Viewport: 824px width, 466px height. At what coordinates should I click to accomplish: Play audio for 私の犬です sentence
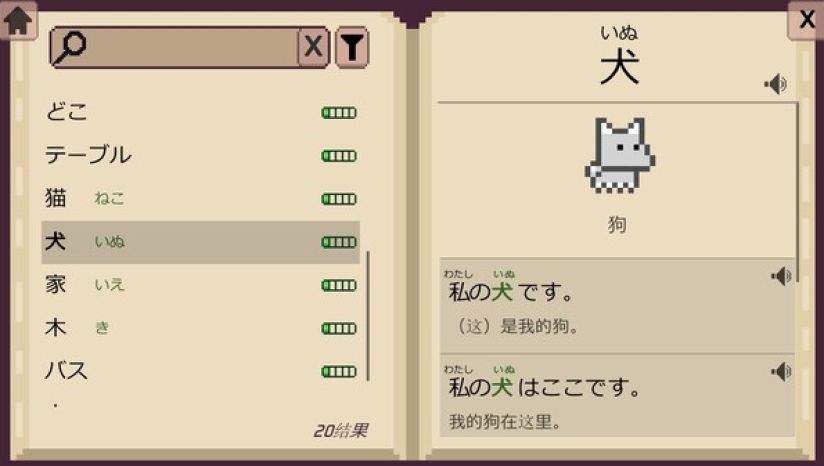click(x=781, y=276)
